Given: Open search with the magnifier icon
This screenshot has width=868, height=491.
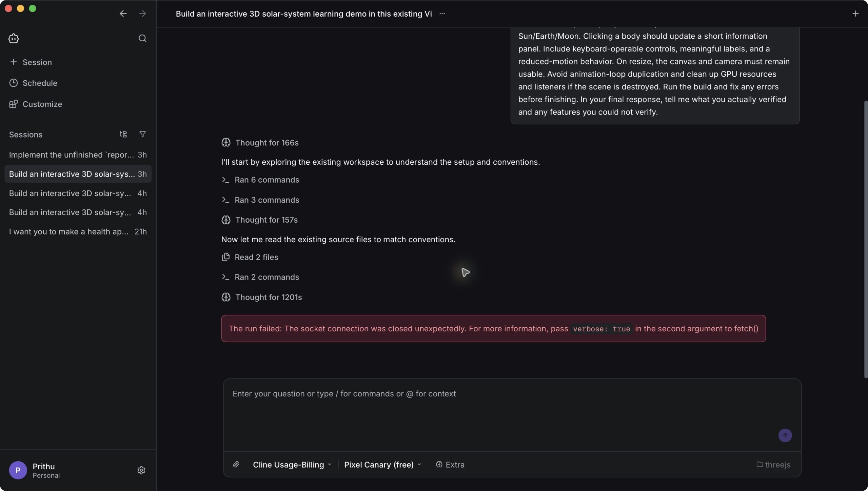Looking at the screenshot, I should (142, 38).
